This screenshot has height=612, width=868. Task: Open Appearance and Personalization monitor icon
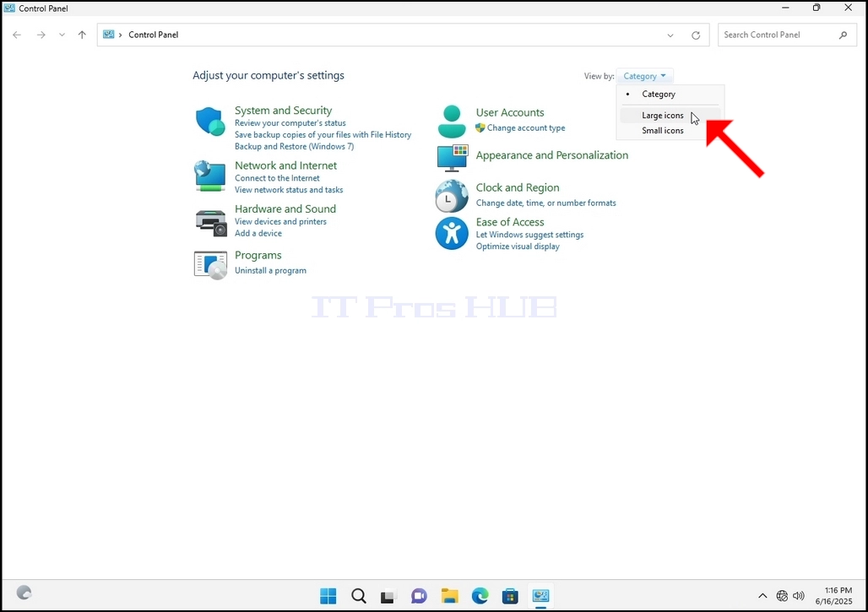453,158
